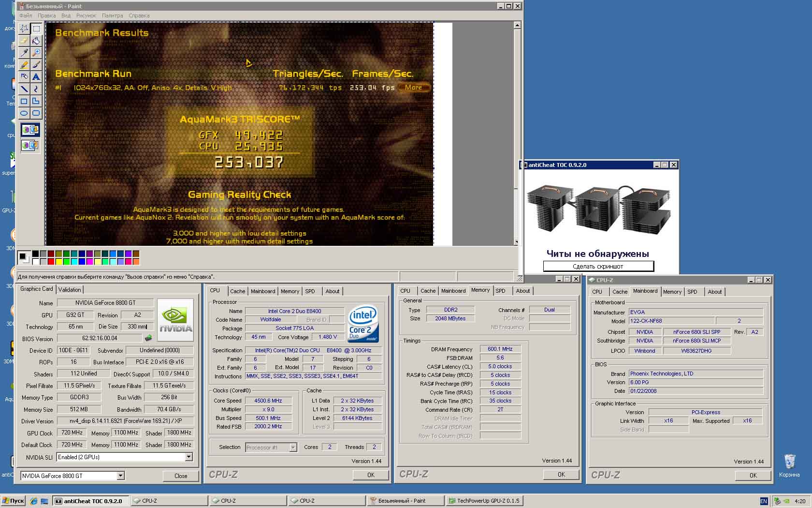Select the Pick Color eyedropper tool
Image resolution: width=812 pixels, height=508 pixels.
point(24,53)
